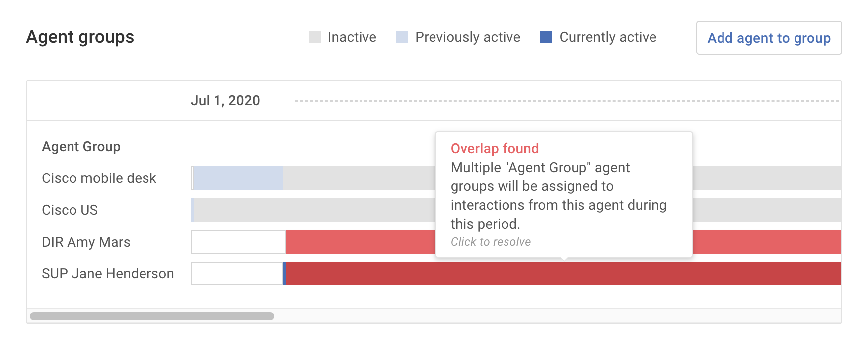The width and height of the screenshot is (868, 351).
Task: Select the Agent Group column header
Action: click(81, 146)
